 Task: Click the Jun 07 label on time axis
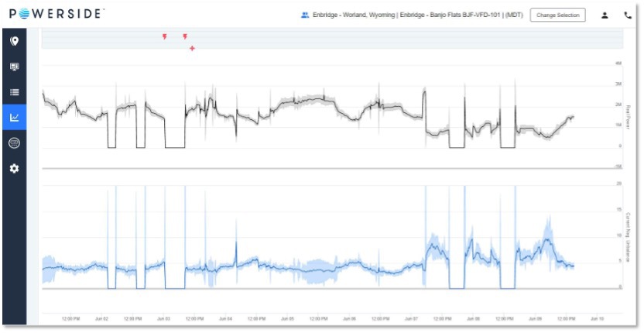411,318
